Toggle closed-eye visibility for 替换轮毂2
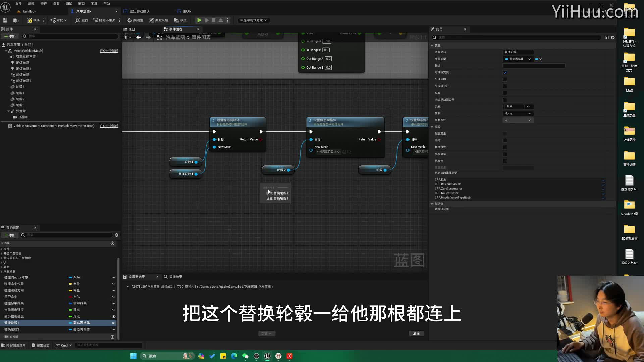Image resolution: width=644 pixels, height=362 pixels. tap(114, 329)
